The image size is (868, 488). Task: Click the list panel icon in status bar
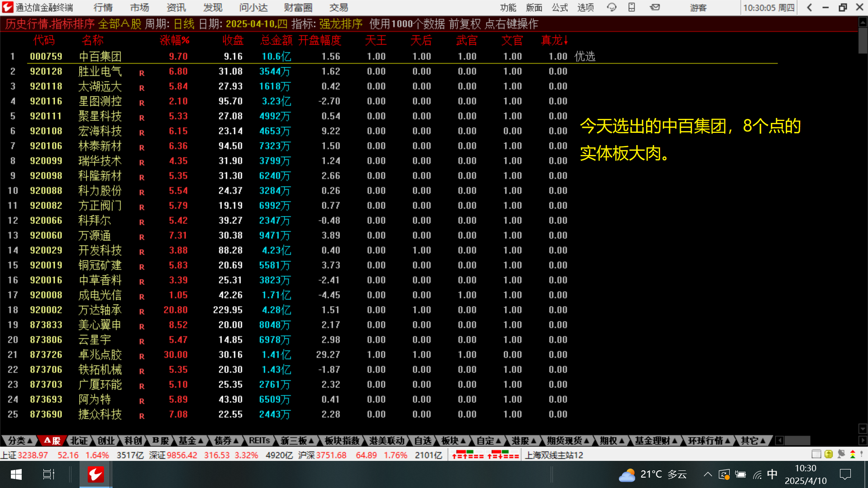click(816, 454)
